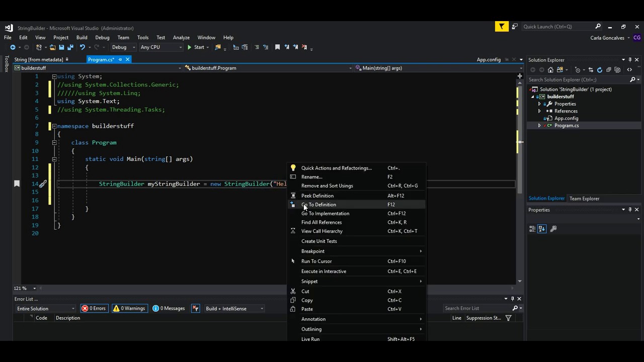Click the Save All icon
This screenshot has width=644, height=362.
[70, 47]
